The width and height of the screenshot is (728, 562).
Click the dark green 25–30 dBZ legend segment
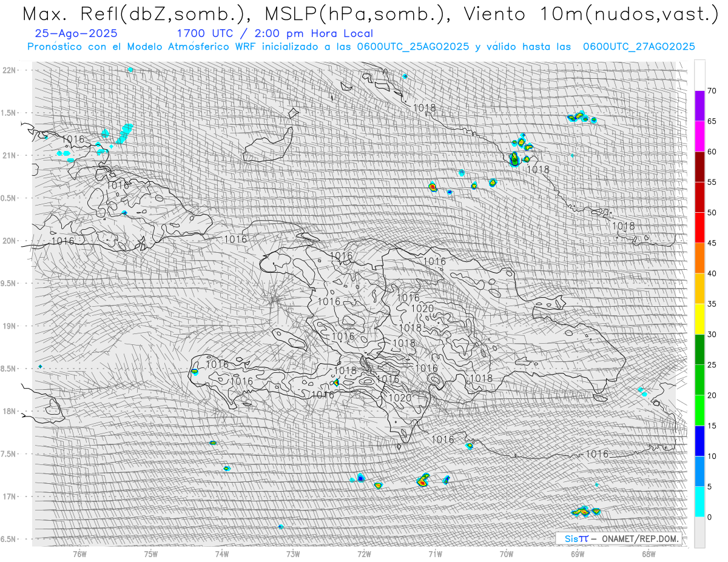coord(699,349)
